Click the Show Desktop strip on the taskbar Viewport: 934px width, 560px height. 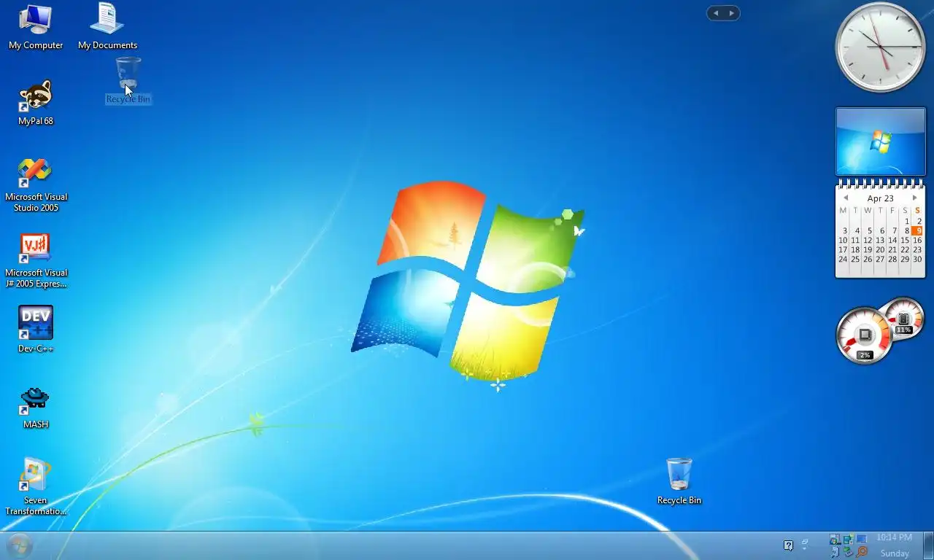point(928,545)
